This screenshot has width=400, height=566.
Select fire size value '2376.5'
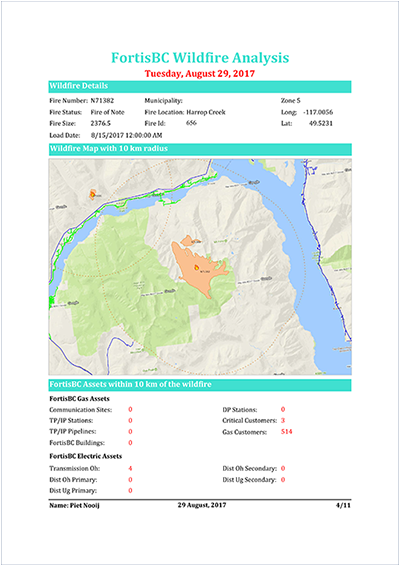101,123
